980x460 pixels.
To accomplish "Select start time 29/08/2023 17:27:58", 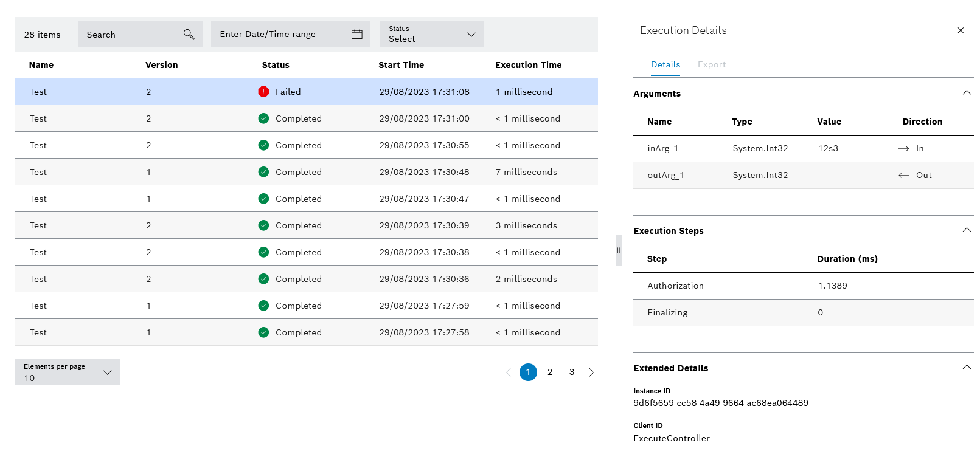I will tap(425, 332).
